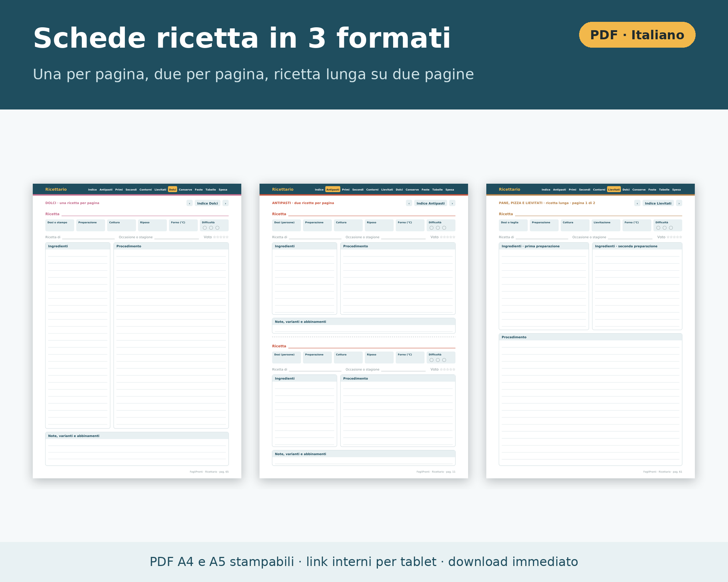Open Conserve tab on the Dolci page
The width and height of the screenshot is (728, 582).
coord(185,190)
